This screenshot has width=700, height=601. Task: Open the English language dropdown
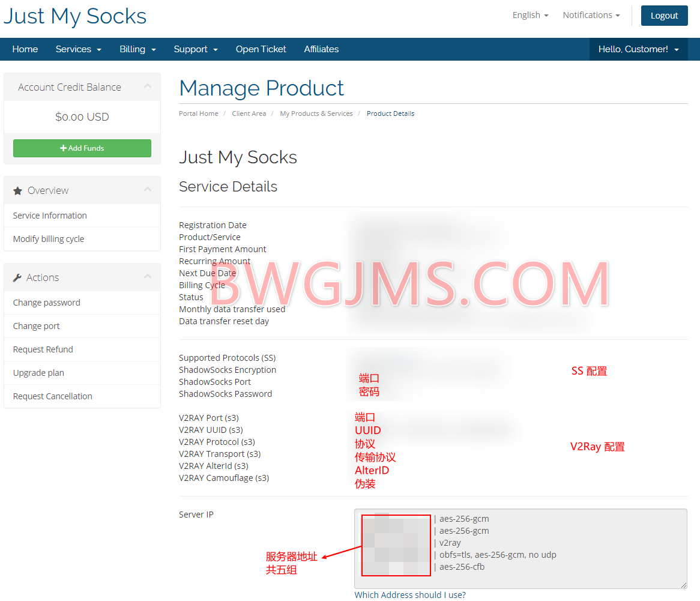[530, 15]
